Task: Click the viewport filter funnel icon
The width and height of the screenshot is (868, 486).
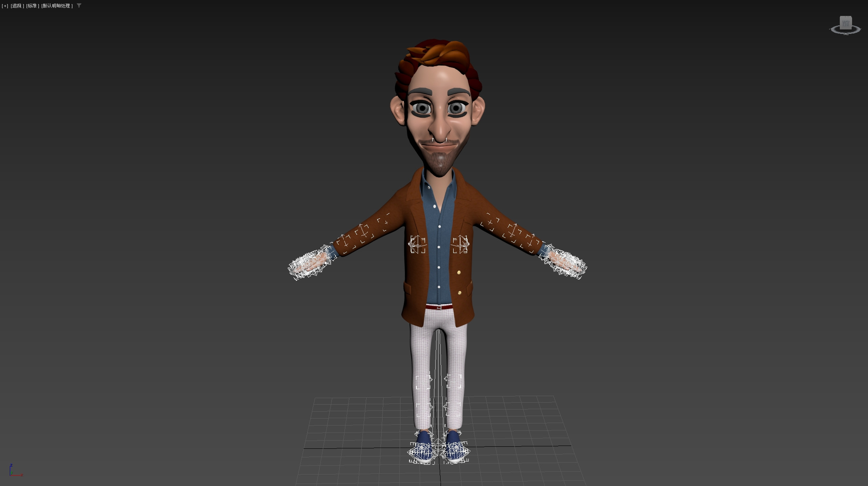Action: [79, 6]
